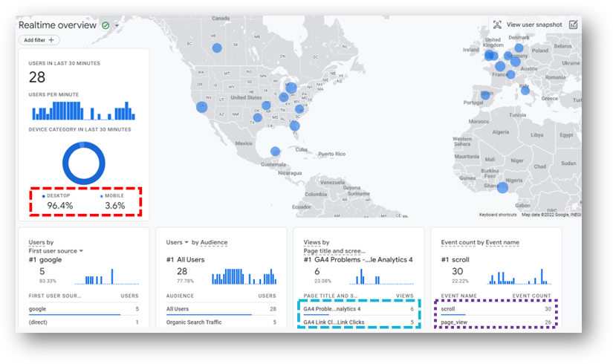Click the user snapshot person icon
The image size is (613, 364).
(x=497, y=25)
